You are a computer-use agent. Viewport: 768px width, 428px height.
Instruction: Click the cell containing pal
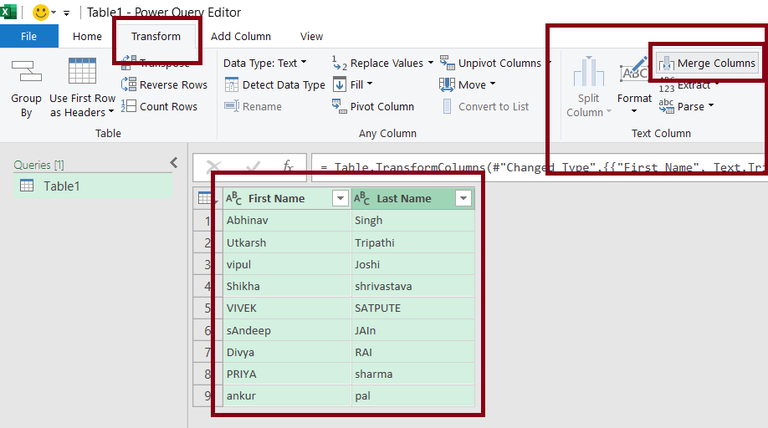point(413,396)
